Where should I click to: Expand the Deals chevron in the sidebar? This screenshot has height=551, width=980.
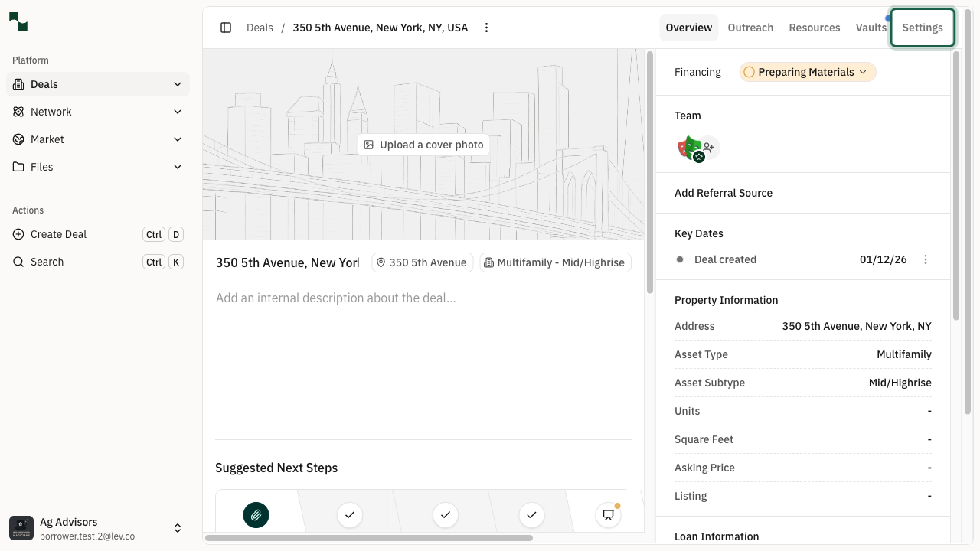click(x=178, y=84)
